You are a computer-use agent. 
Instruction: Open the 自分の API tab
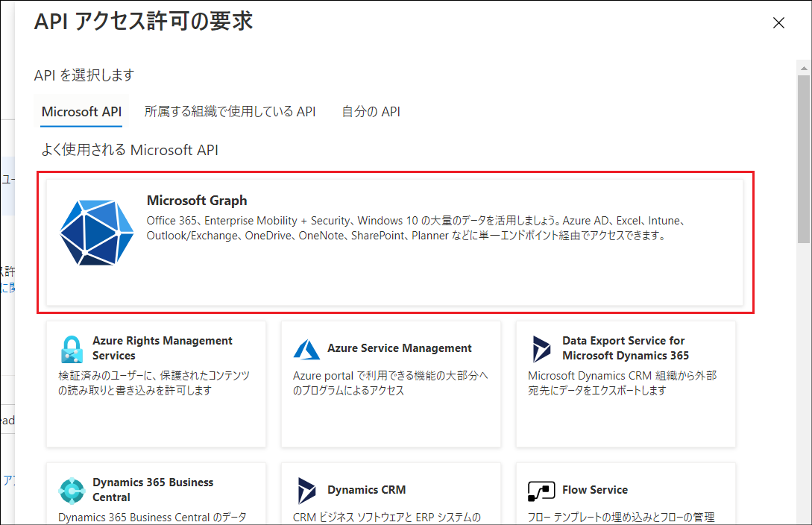click(x=370, y=112)
